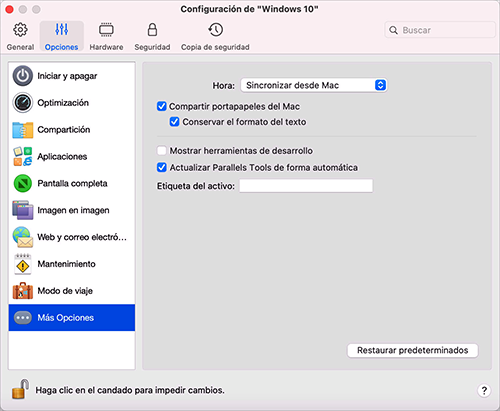The width and height of the screenshot is (500, 411).
Task: Click the green Pantalla completa icon
Action: [23, 183]
